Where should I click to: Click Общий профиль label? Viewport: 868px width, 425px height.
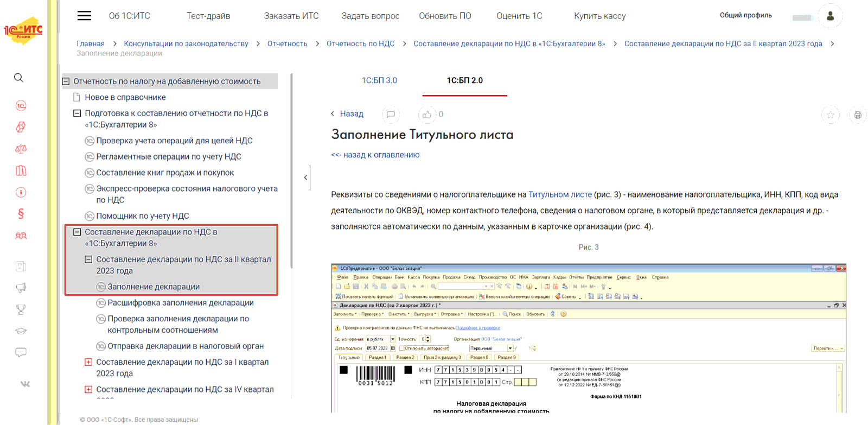coord(745,15)
